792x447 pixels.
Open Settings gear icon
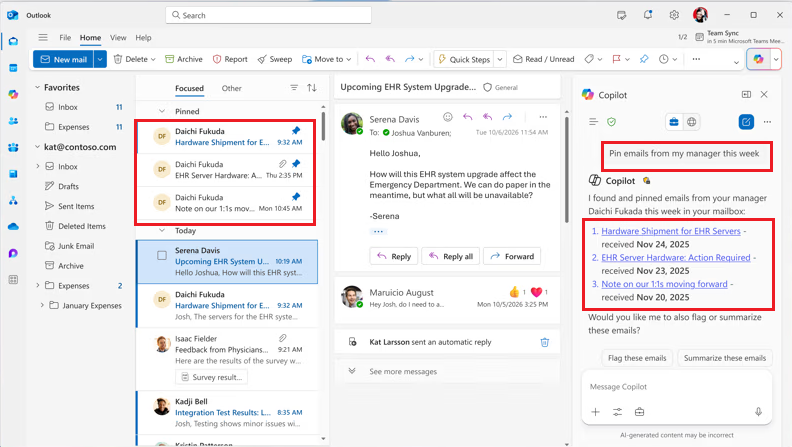click(x=674, y=15)
